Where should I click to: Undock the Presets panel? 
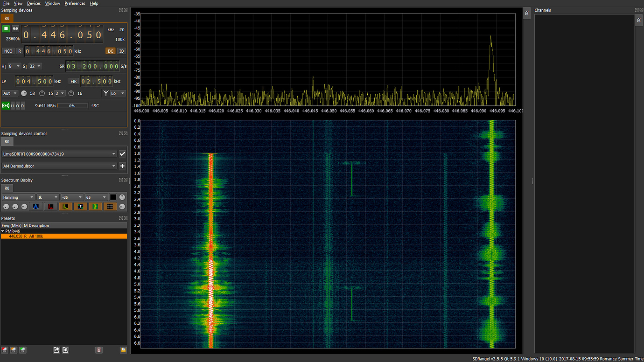coord(121,218)
